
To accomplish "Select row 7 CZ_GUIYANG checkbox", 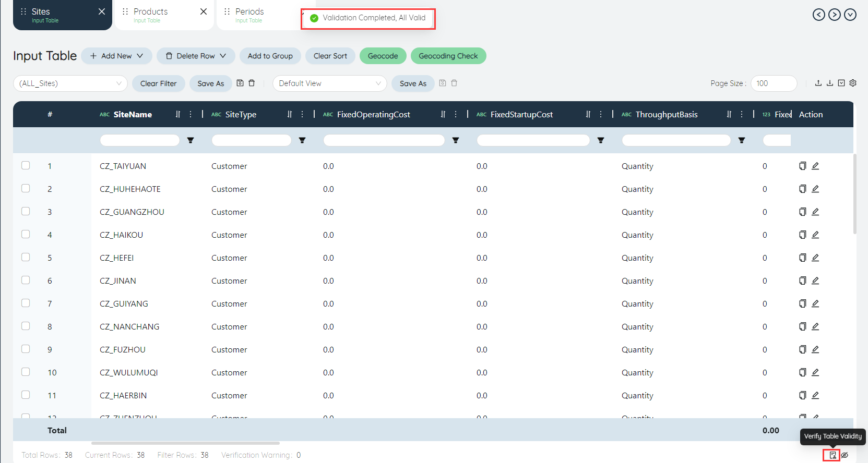I will (x=26, y=303).
